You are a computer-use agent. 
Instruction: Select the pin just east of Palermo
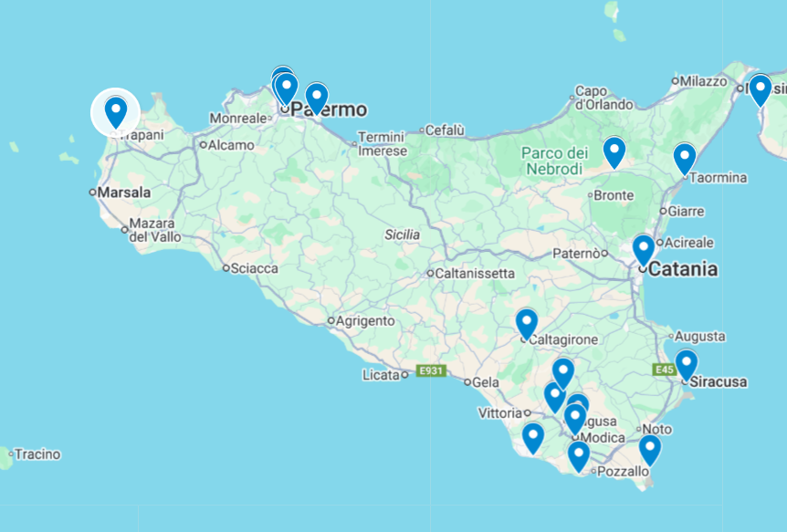316,96
